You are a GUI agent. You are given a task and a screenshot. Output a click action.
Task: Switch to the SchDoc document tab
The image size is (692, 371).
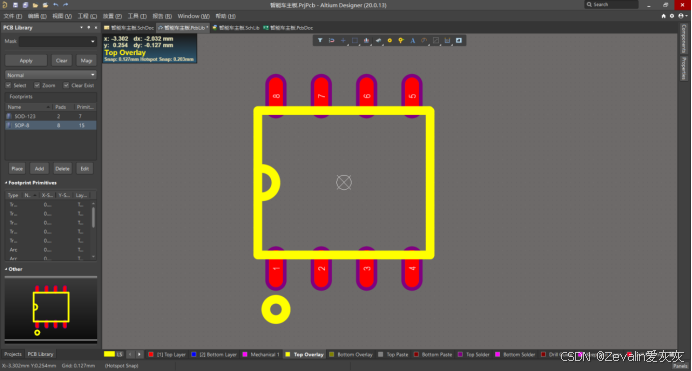point(129,27)
